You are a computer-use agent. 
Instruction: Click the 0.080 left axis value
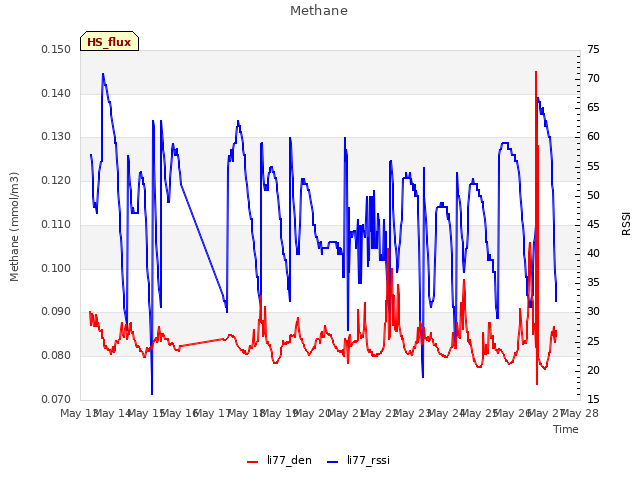[x=56, y=356]
